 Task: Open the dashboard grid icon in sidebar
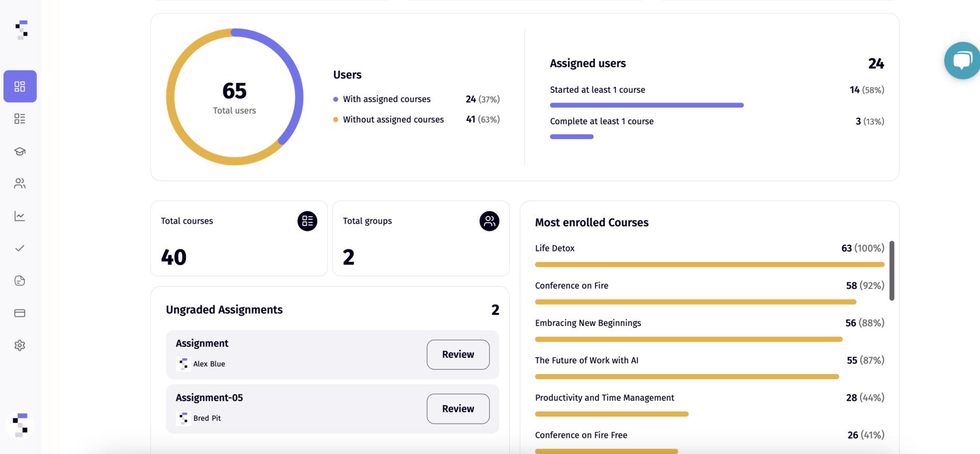tap(20, 86)
